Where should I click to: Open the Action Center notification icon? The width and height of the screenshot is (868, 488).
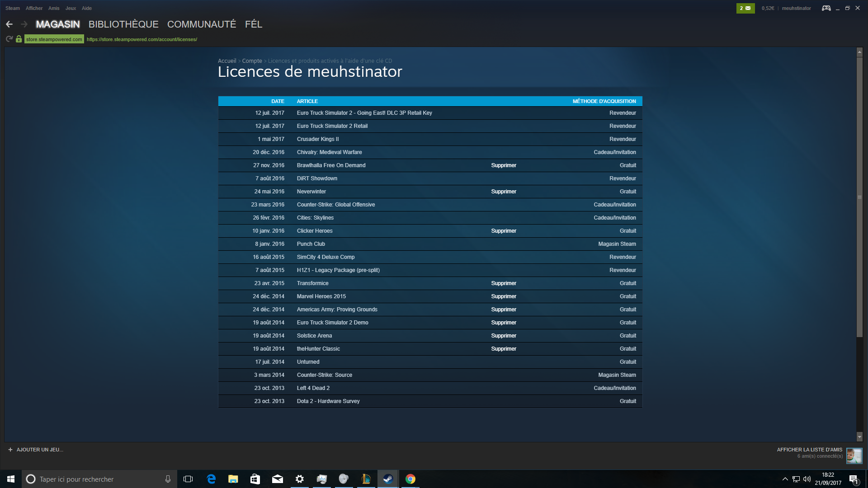click(x=854, y=479)
